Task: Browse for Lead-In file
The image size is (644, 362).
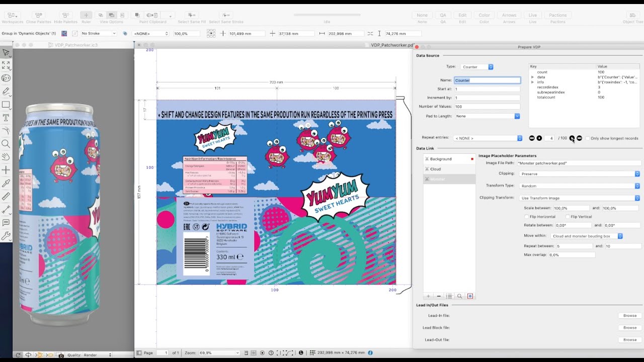Action: (630, 316)
